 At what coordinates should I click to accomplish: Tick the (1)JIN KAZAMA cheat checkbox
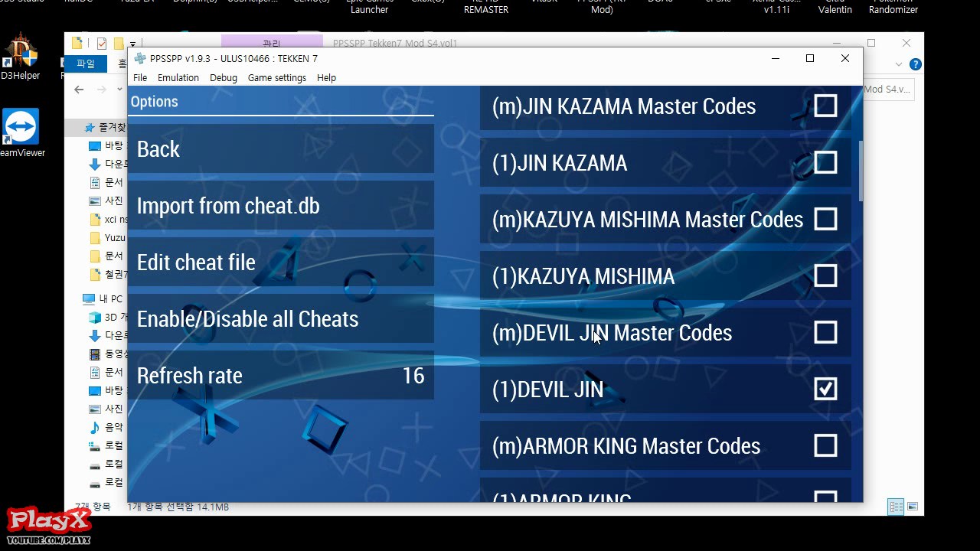825,162
